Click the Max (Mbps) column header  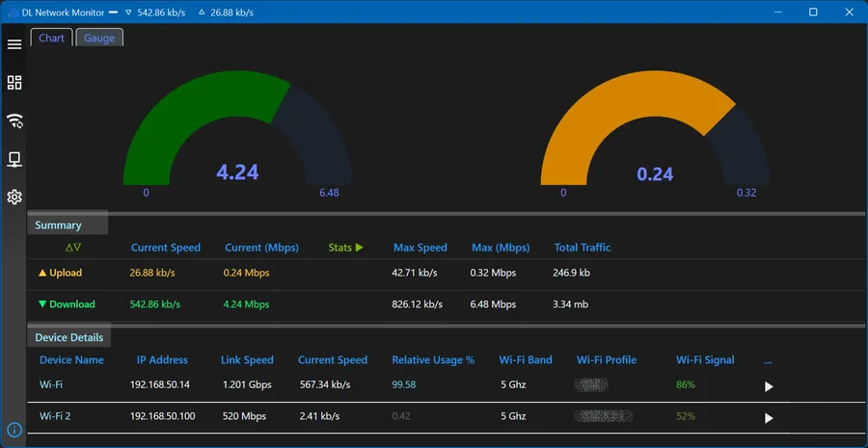(x=501, y=248)
